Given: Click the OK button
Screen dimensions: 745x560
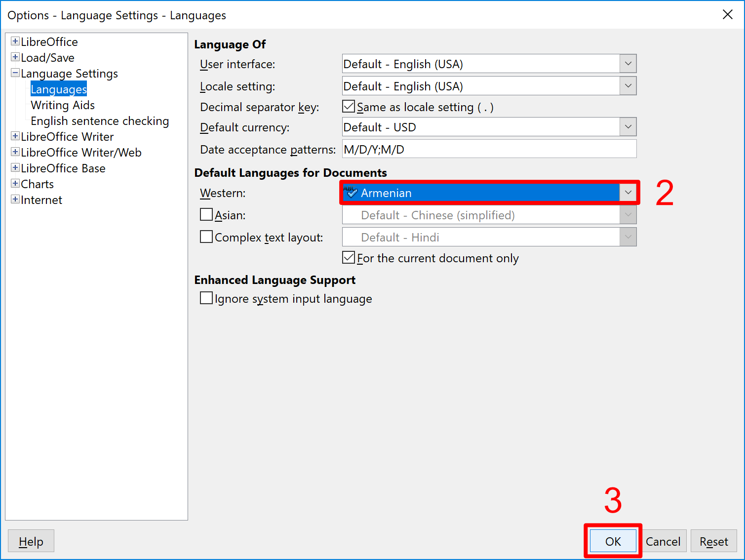Looking at the screenshot, I should click(613, 541).
